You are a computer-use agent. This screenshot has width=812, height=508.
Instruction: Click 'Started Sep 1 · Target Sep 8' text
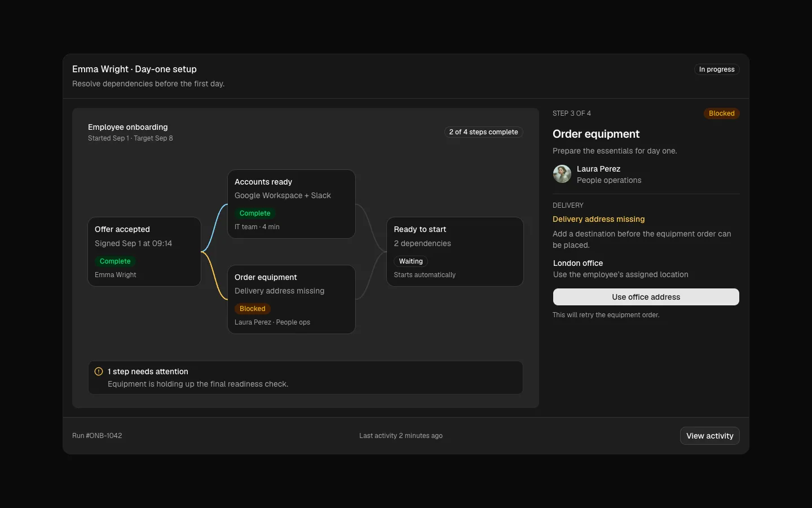[x=130, y=138]
